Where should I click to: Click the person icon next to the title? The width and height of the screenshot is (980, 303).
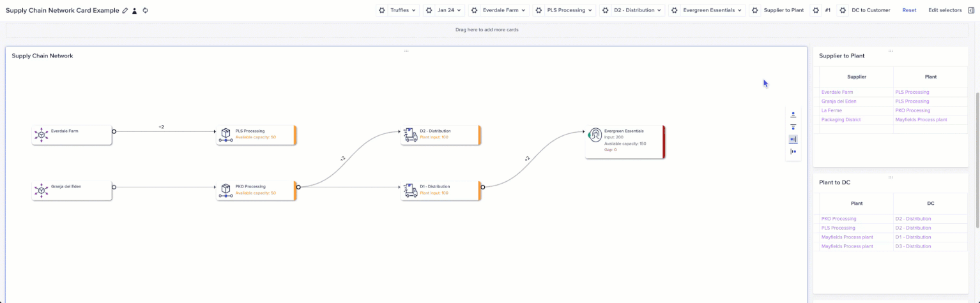click(x=135, y=10)
